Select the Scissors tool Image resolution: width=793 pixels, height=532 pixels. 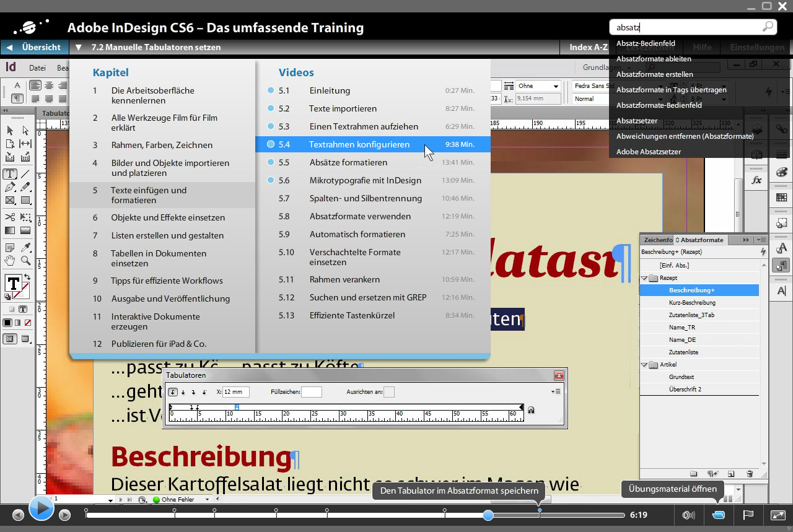pyautogui.click(x=11, y=217)
